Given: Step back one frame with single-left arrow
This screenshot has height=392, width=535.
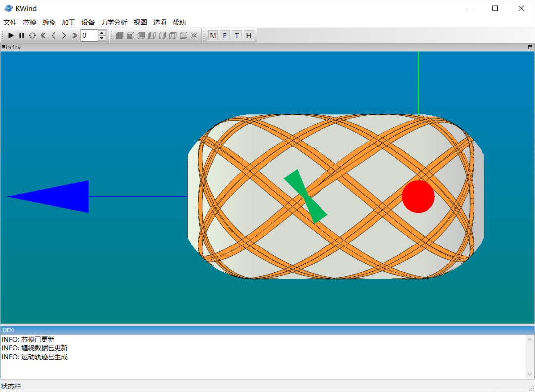Looking at the screenshot, I should pos(53,35).
